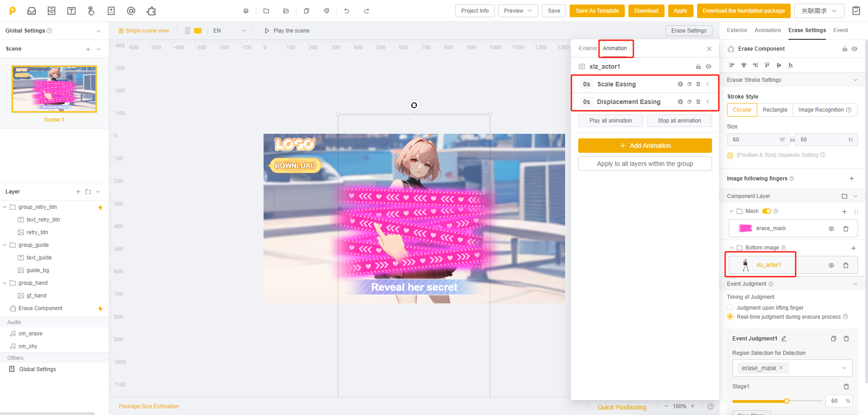The height and width of the screenshot is (415, 868).
Task: Delete the erase_mask layer
Action: (x=846, y=229)
